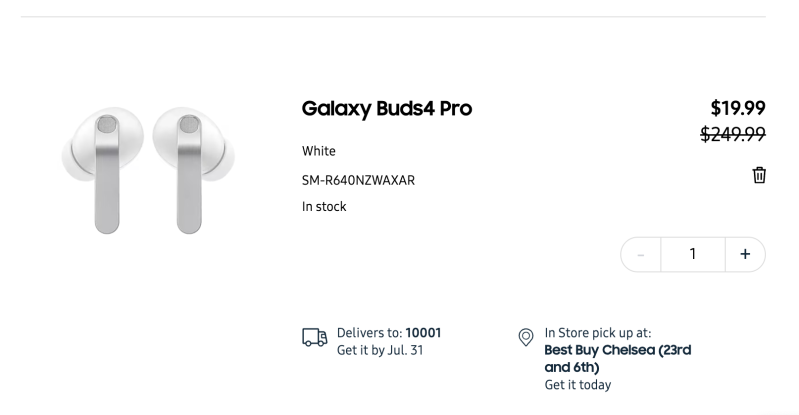Click the Get it by Jul. 31 estimate
Screen dimensions: 799x415
point(380,350)
